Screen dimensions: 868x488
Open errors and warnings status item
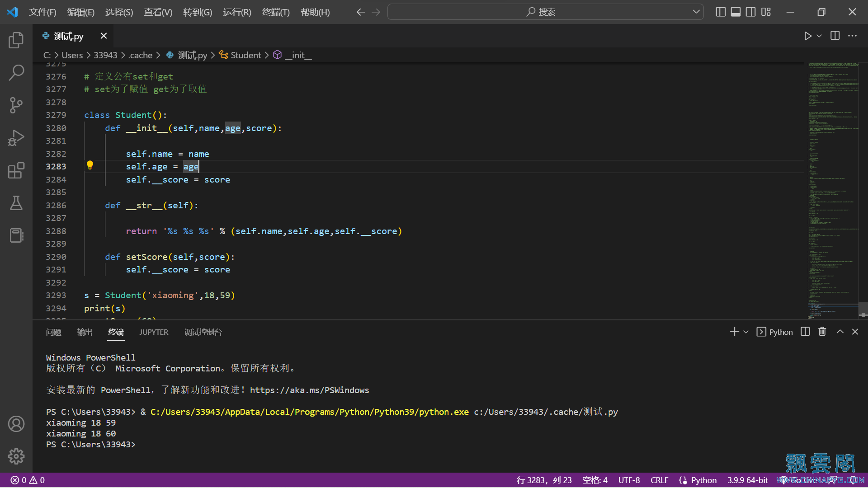coord(28,480)
